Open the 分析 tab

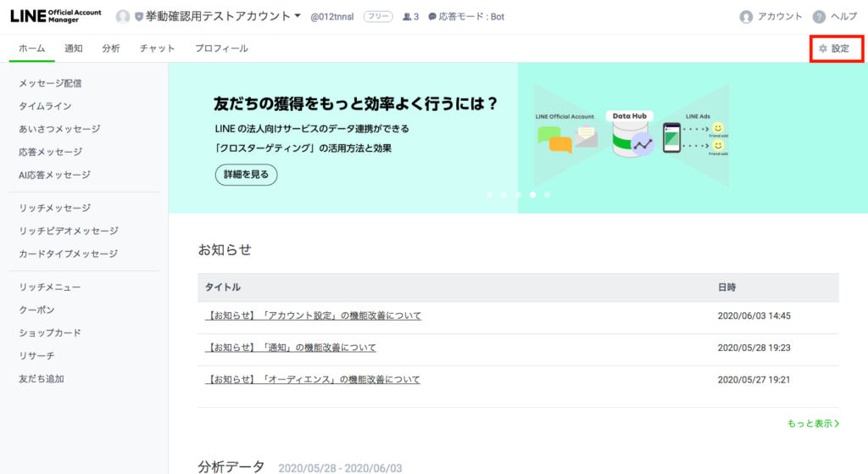(x=111, y=48)
